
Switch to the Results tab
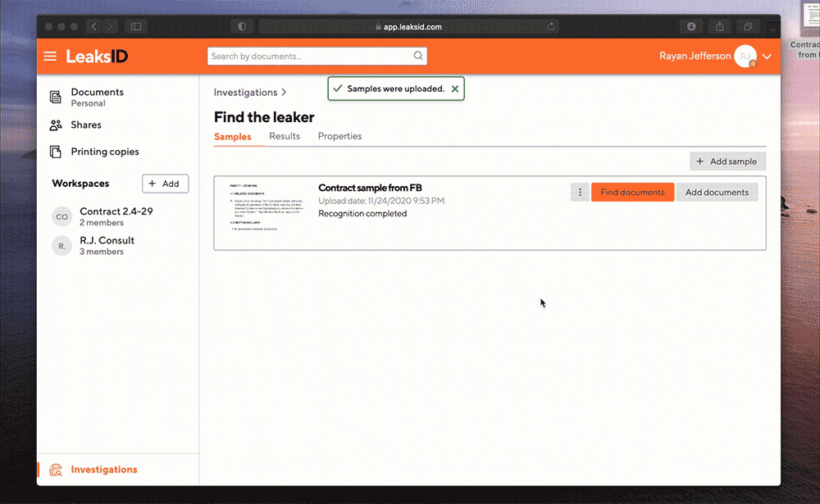[x=285, y=136]
